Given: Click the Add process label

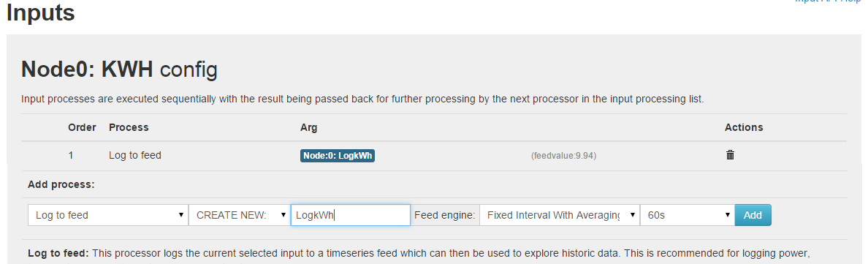Looking at the screenshot, I should coord(61,185).
